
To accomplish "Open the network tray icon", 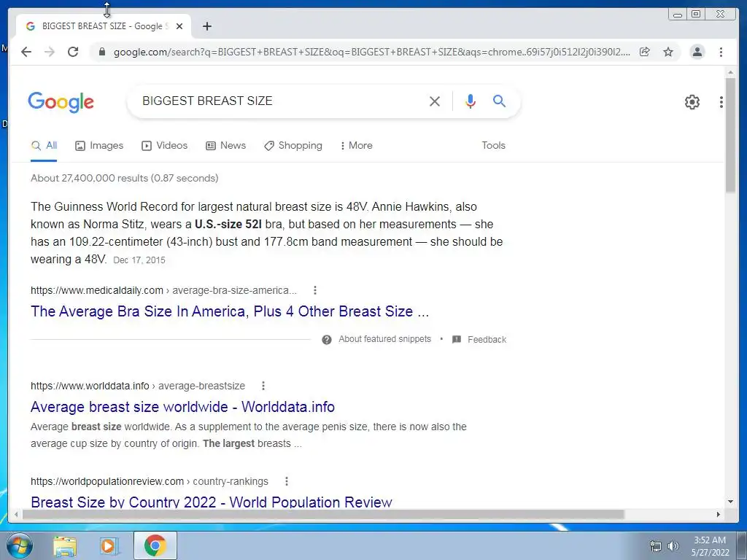I will coord(656,546).
